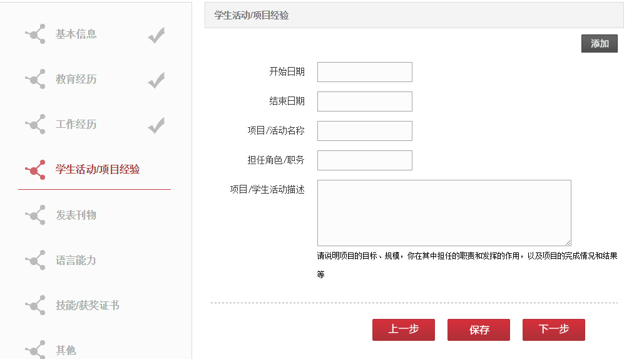Viewport: 644px width, 359px height.
Task: Proceed with the 下一步 button
Action: point(554,330)
